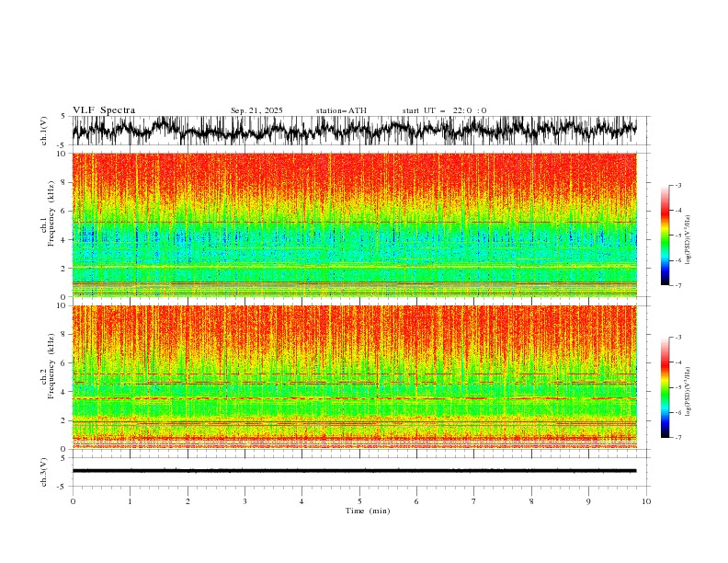Click the ch.1 frequency axis "6" tick label
The image size is (728, 563).
[x=64, y=212]
